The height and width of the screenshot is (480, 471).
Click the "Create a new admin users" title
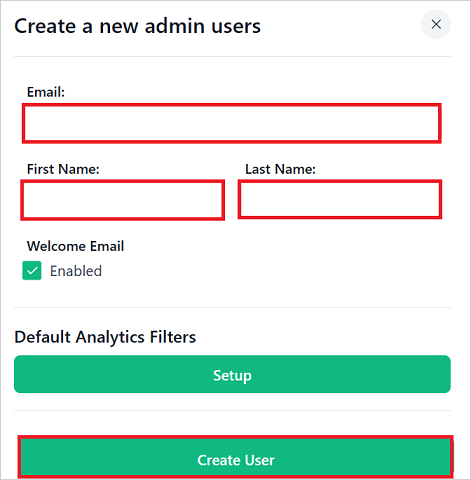click(x=137, y=26)
